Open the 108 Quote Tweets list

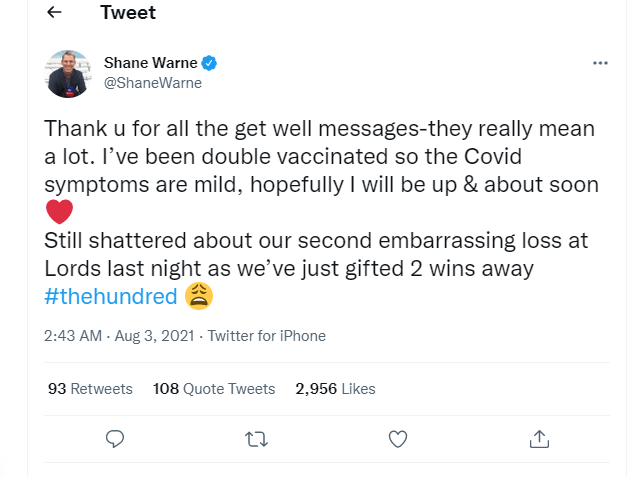pos(214,389)
